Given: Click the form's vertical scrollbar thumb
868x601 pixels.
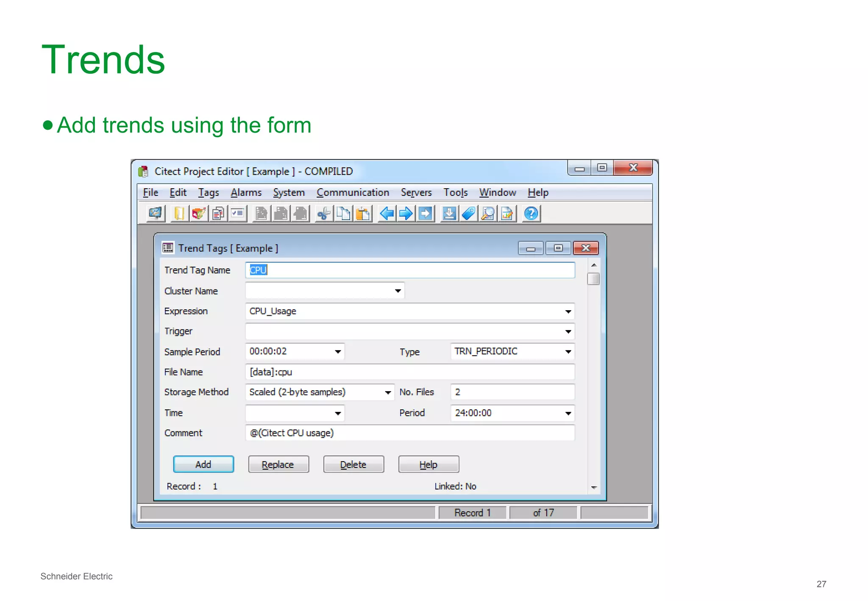Looking at the screenshot, I should point(593,279).
